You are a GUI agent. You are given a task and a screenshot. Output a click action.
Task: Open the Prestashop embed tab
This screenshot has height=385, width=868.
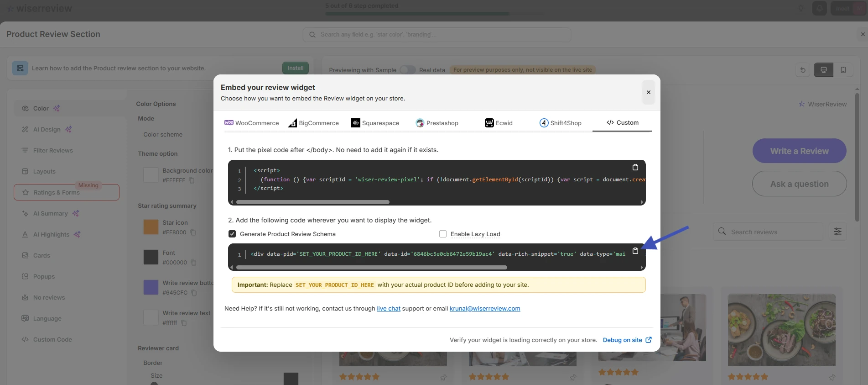[x=437, y=123]
